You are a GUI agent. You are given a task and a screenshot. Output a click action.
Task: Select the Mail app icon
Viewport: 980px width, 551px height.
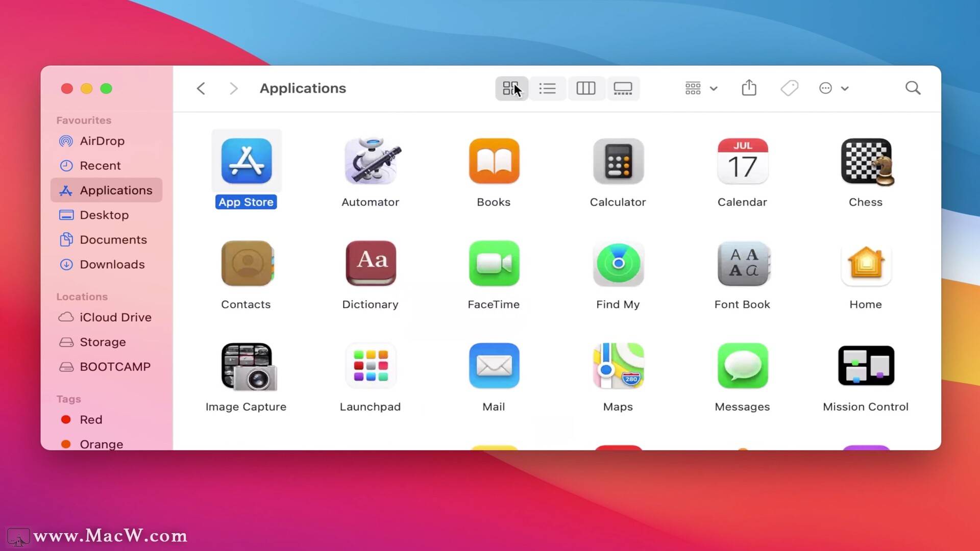point(494,366)
